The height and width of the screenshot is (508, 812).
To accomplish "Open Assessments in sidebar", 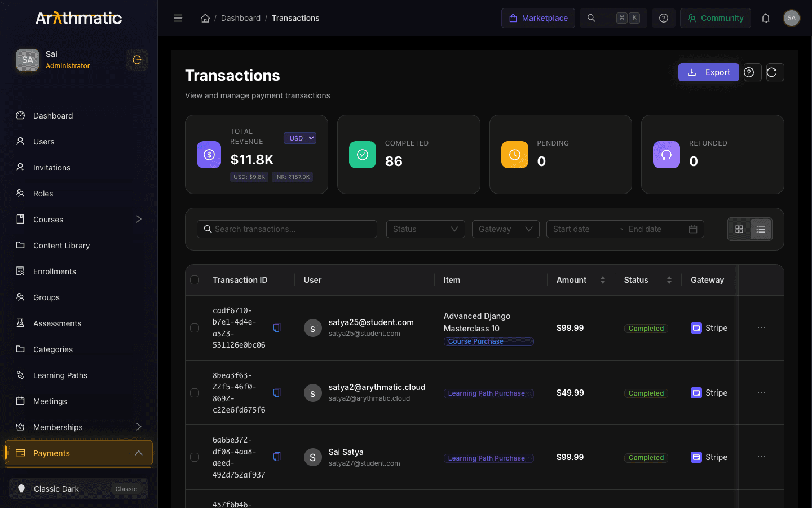I will (79, 323).
